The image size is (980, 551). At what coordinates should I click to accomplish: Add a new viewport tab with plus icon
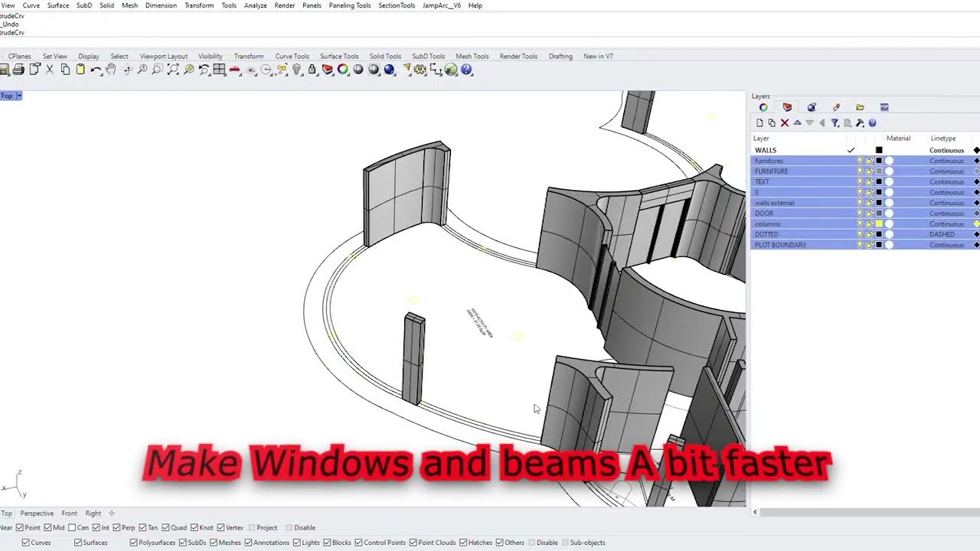point(111,514)
